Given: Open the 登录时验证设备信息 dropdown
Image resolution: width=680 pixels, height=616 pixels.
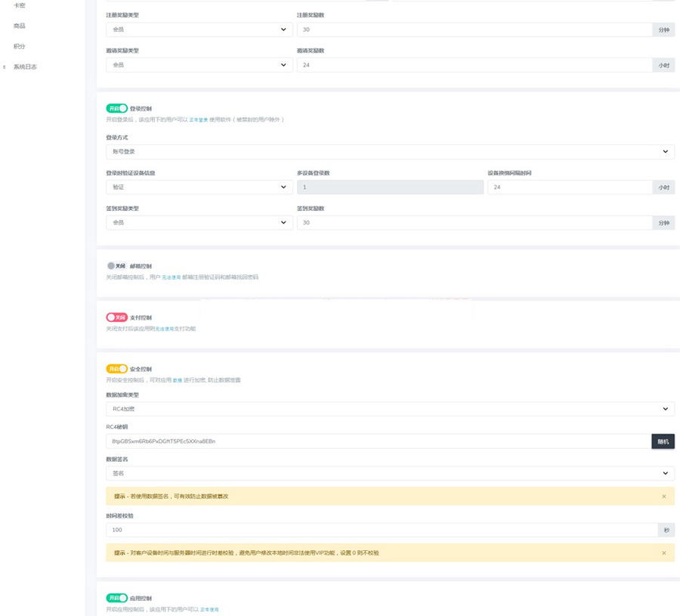Looking at the screenshot, I should (199, 187).
